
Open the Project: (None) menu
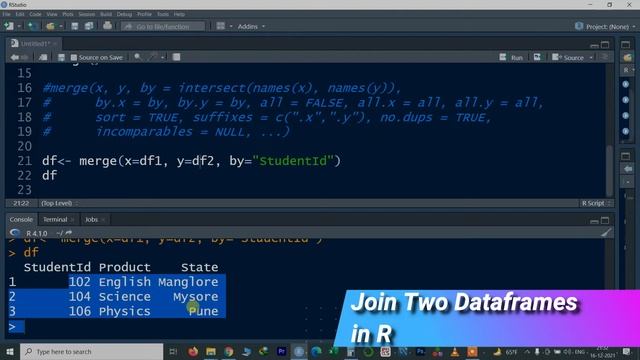[x=606, y=27]
